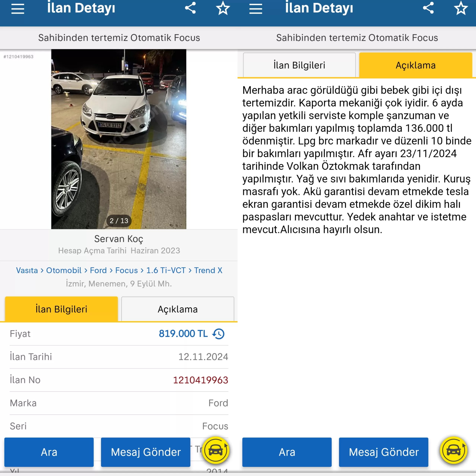Tap listing title in left screen

119,38
